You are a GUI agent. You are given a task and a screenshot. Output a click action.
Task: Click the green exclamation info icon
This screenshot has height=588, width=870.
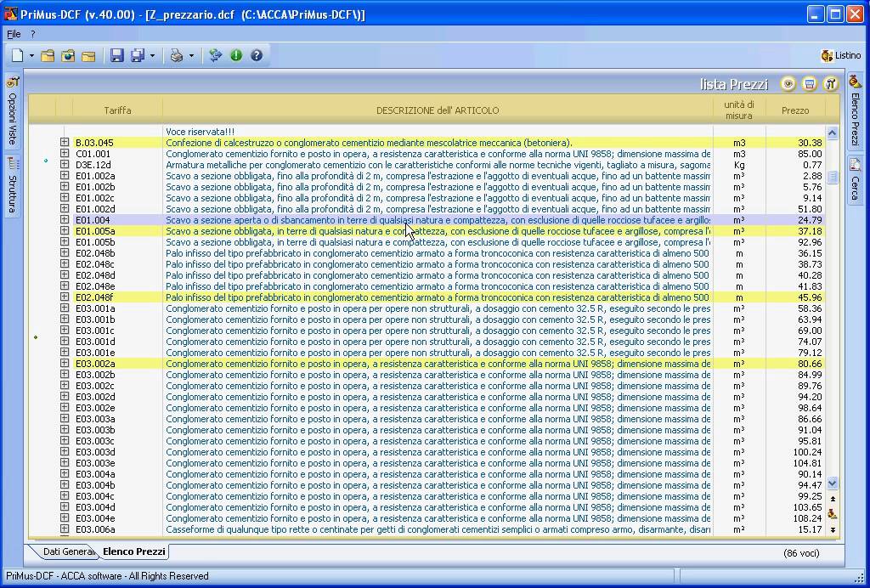[236, 55]
